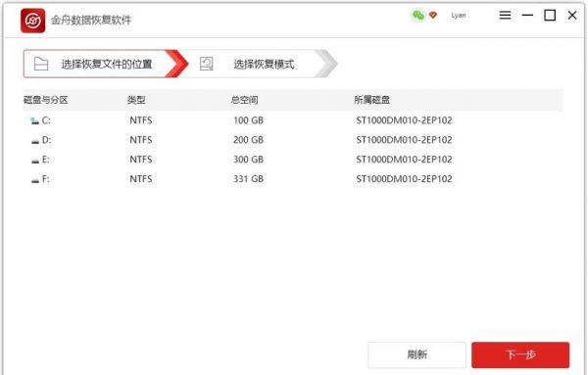Open the WeChat support icon

418,16
